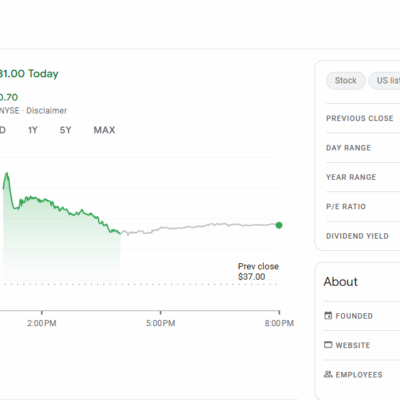Image resolution: width=400 pixels, height=400 pixels.
Task: Click the Prev close $37.00 label
Action: click(x=258, y=271)
